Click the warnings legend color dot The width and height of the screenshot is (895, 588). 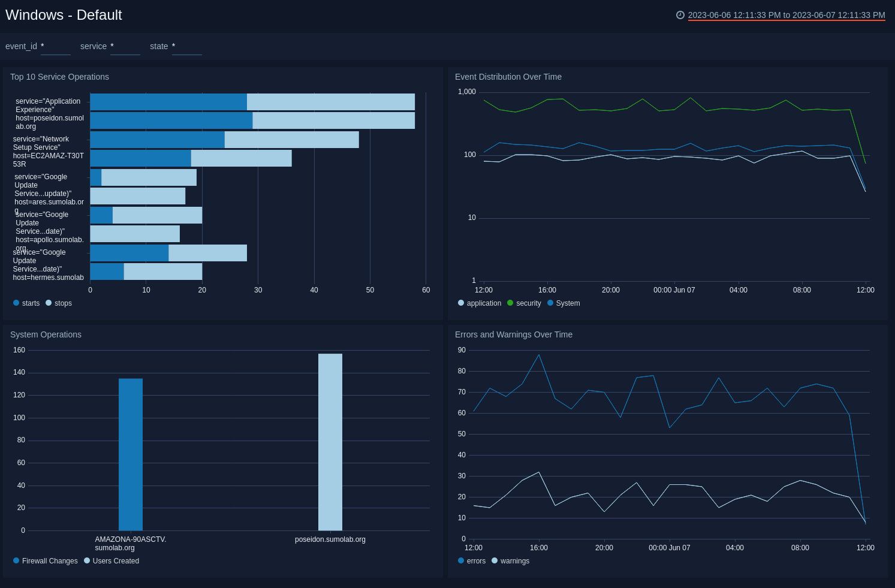click(495, 560)
